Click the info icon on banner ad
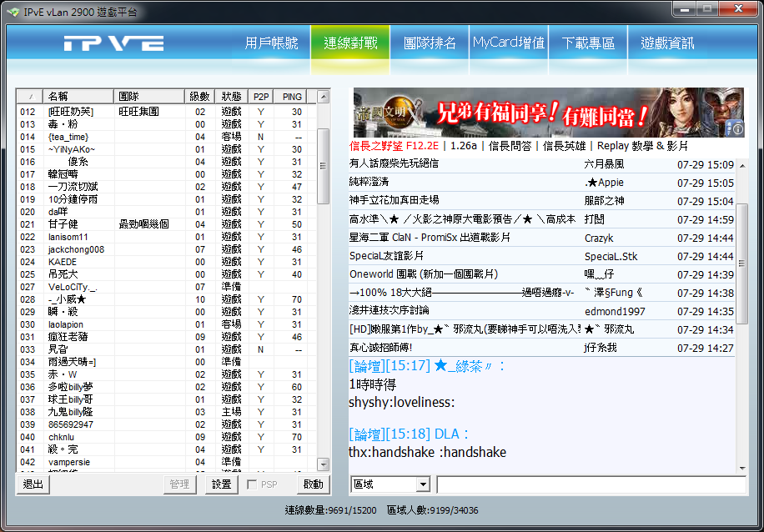This screenshot has height=532, width=764. point(737,128)
